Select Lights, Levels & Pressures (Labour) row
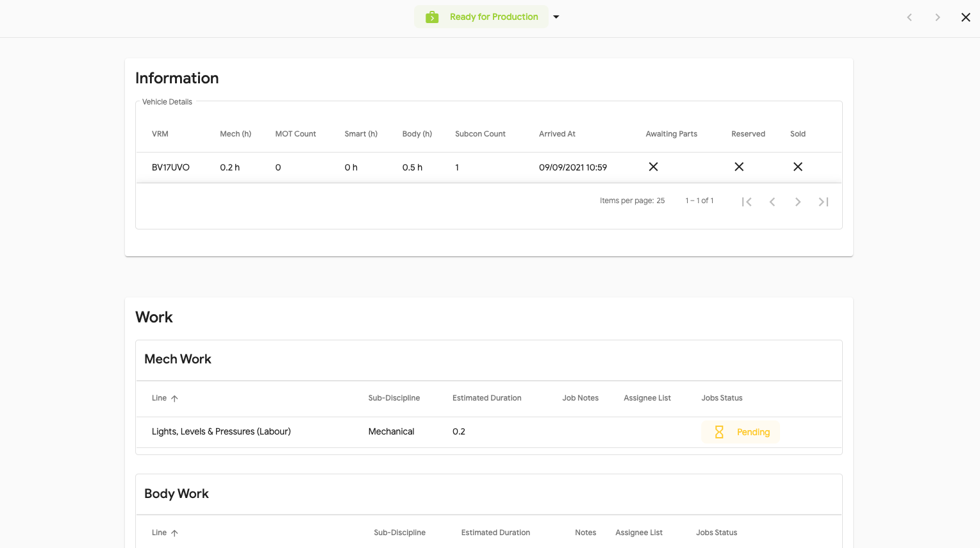The image size is (980, 548). pyautogui.click(x=489, y=432)
